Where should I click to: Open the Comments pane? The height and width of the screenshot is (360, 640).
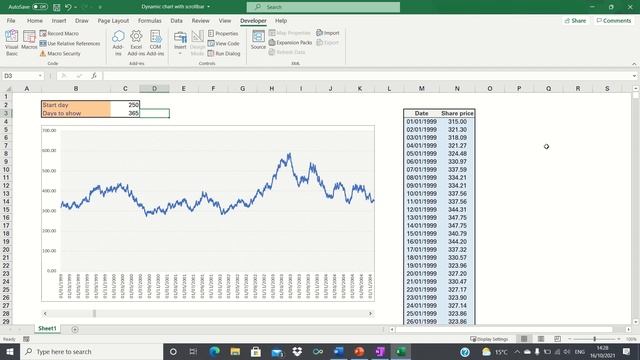tap(614, 20)
